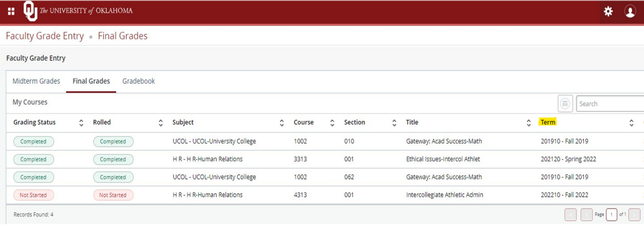
Task: Open the column settings icon beside Search
Action: point(565,104)
